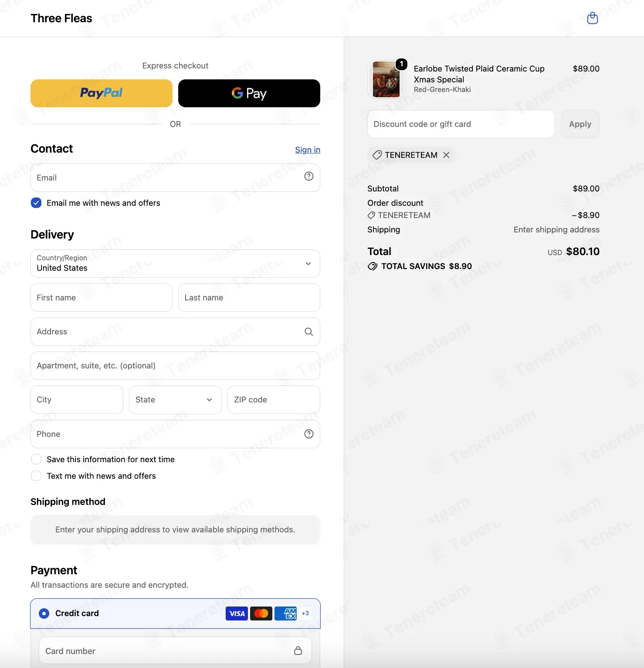Click the Card number field
The image size is (644, 668).
pos(175,651)
